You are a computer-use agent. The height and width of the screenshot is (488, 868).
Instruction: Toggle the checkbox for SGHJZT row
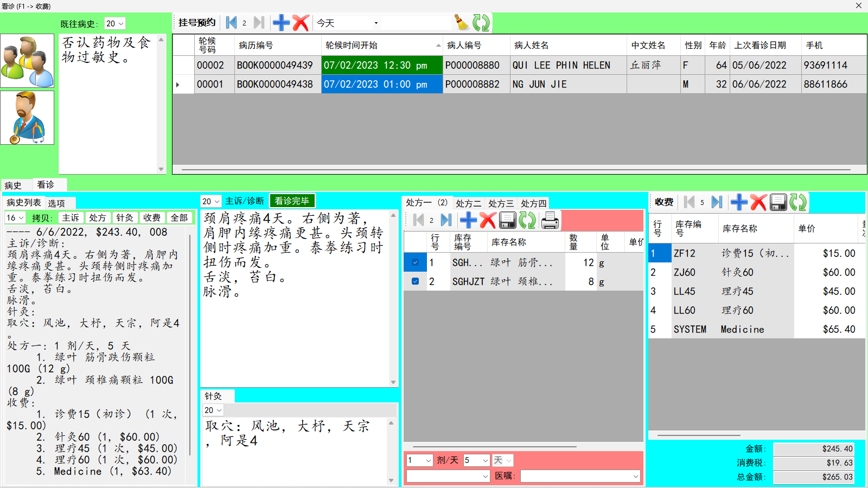point(415,281)
